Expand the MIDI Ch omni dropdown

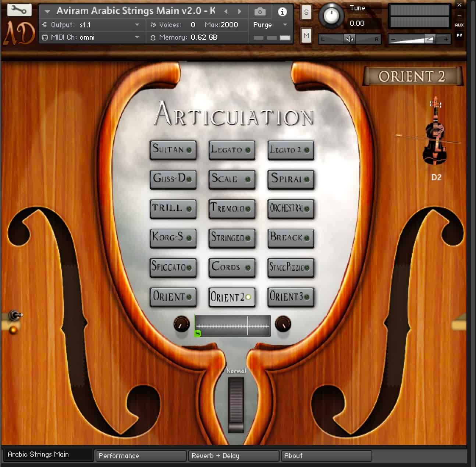pos(137,37)
